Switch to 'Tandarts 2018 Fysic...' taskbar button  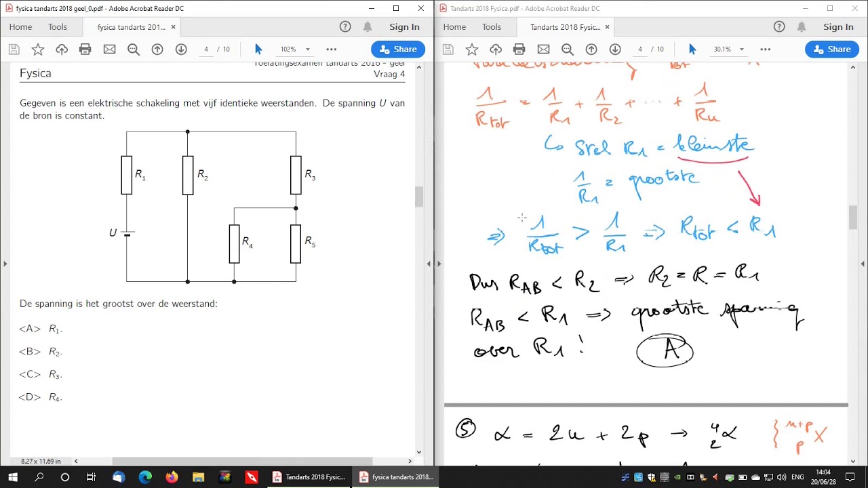pyautogui.click(x=309, y=477)
